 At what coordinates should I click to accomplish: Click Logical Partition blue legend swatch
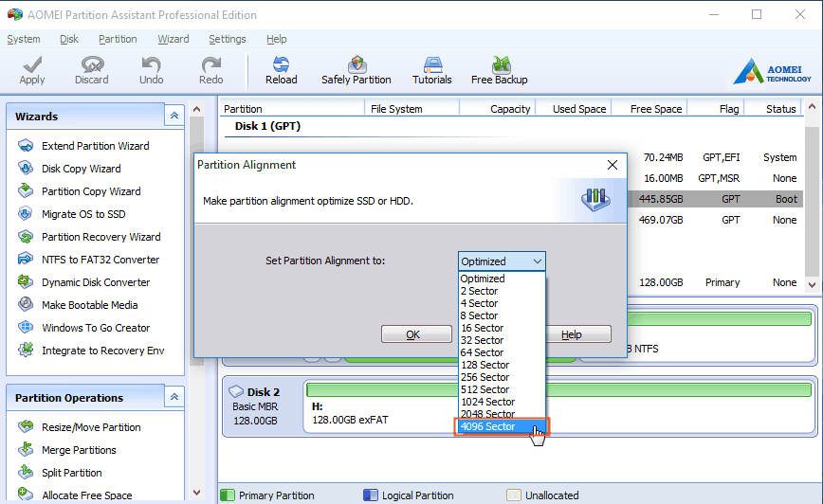[371, 495]
